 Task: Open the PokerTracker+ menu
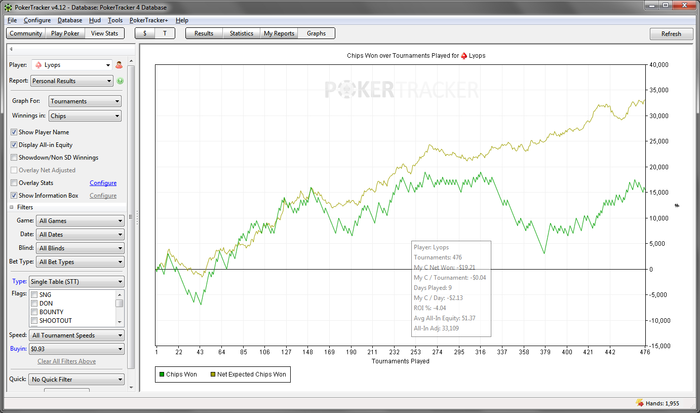point(149,21)
